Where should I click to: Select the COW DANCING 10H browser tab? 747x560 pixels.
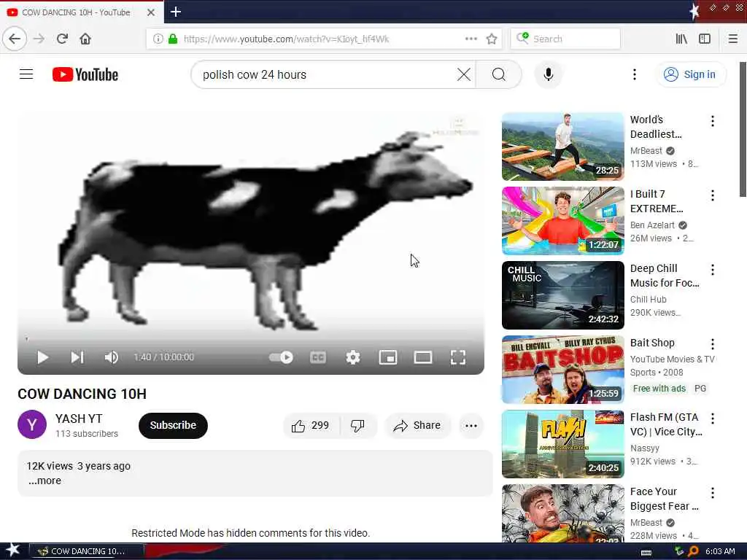(76, 12)
